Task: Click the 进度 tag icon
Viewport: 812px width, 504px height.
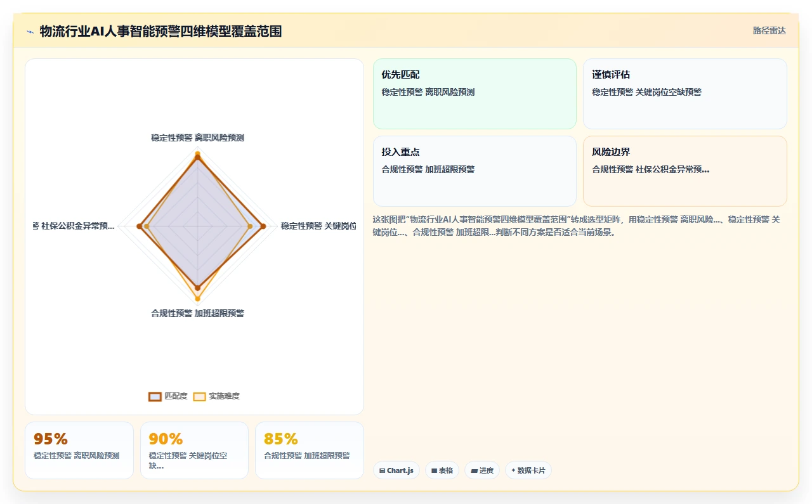Action: tap(474, 470)
